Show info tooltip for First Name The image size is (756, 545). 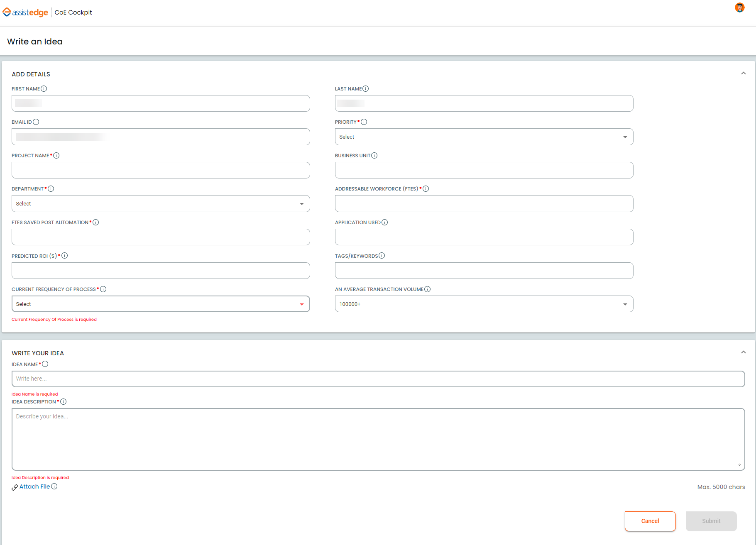point(44,89)
